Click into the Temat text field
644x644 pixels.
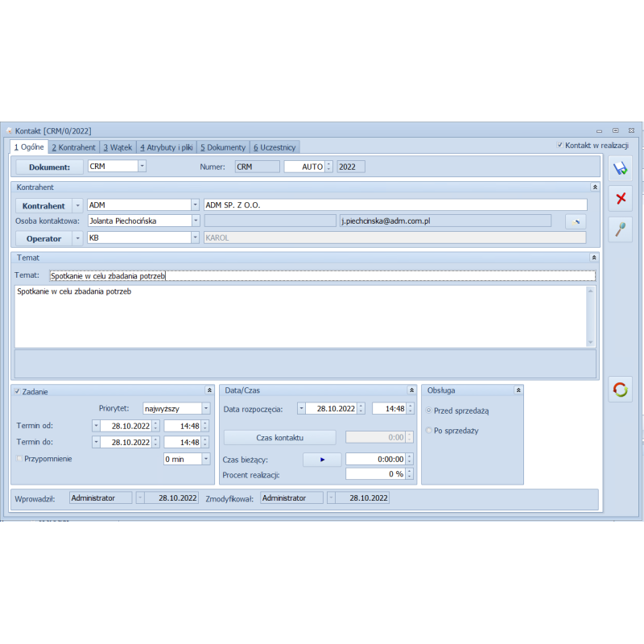322,275
